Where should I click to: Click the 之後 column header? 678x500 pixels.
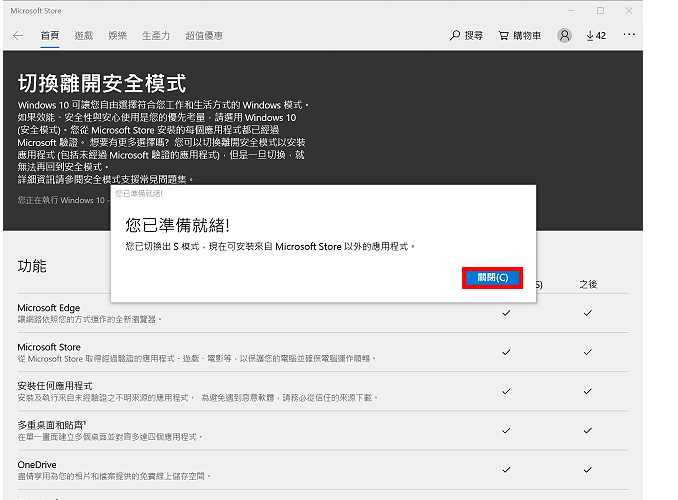588,285
